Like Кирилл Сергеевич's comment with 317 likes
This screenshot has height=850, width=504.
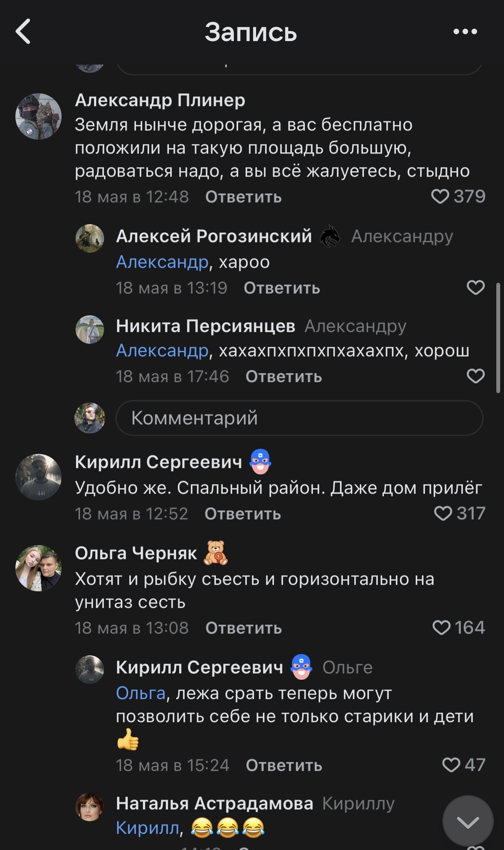tap(443, 513)
